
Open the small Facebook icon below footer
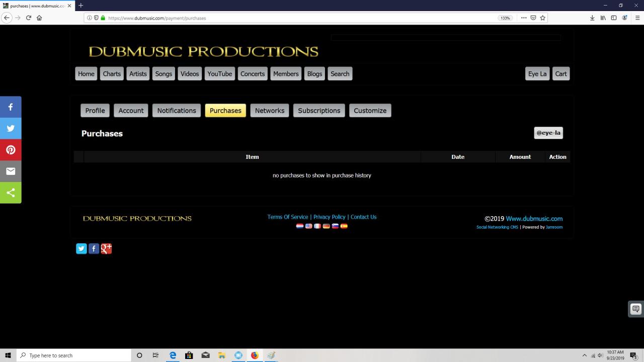pos(94,248)
